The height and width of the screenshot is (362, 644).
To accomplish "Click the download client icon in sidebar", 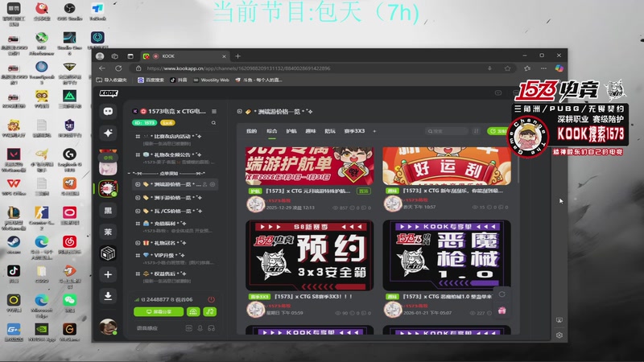I will [108, 296].
